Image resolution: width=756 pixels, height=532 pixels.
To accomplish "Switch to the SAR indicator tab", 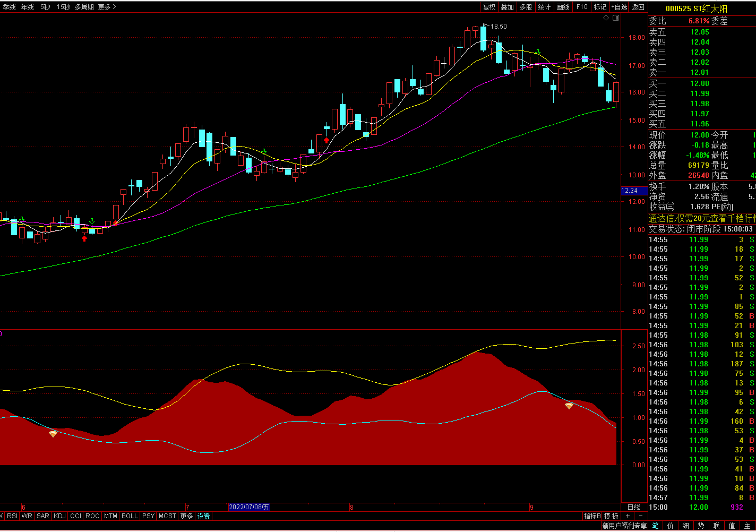I will pos(43,516).
